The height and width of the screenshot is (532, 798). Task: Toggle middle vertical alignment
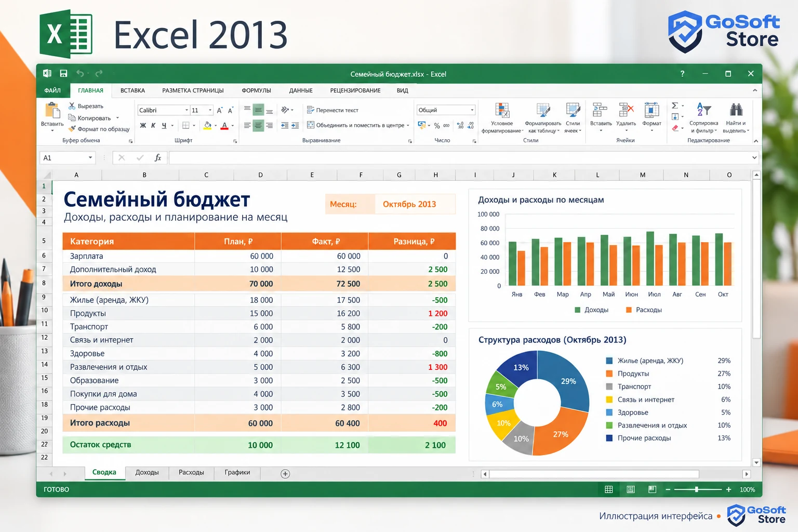pyautogui.click(x=258, y=110)
